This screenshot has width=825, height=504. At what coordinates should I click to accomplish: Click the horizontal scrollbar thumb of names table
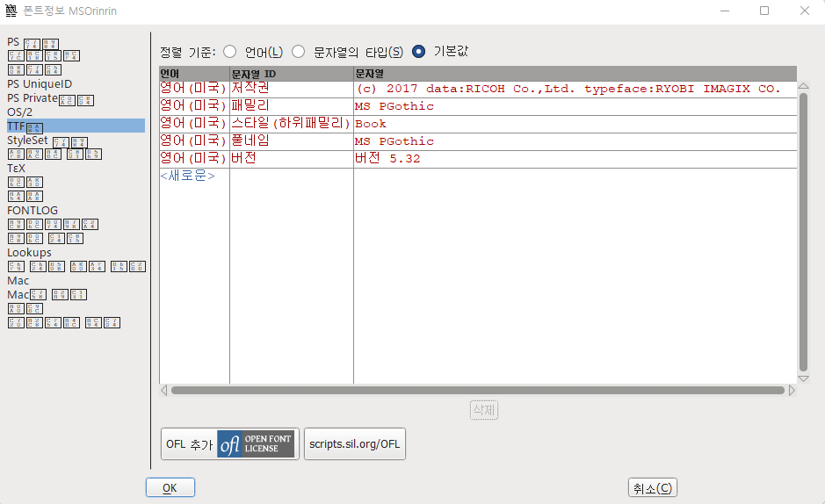478,390
